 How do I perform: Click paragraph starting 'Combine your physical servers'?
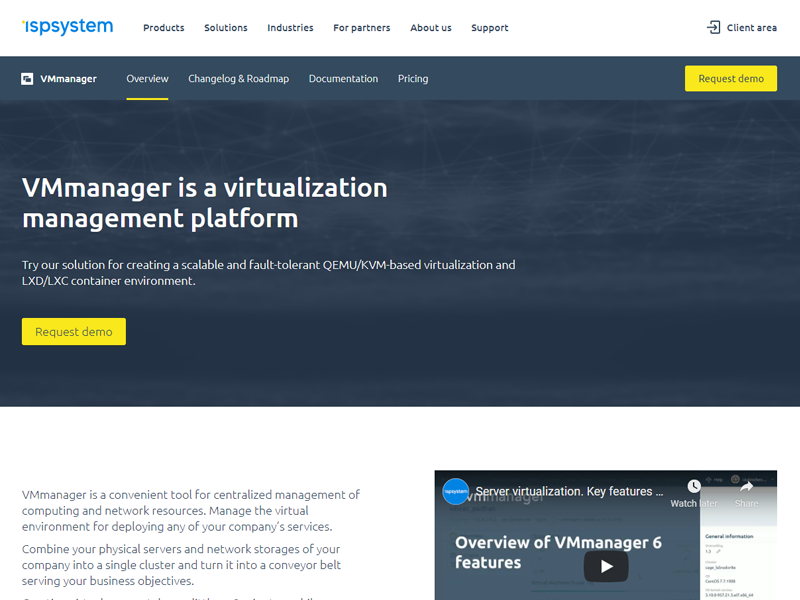point(181,565)
